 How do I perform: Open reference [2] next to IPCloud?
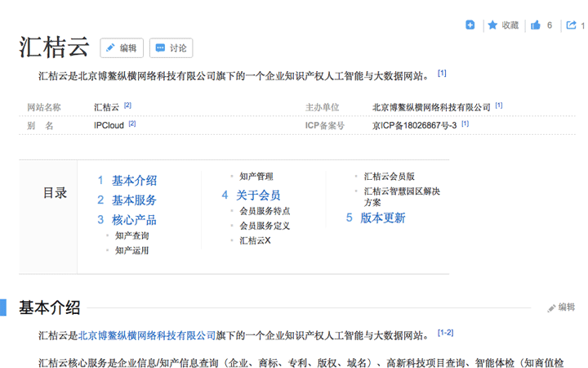(x=132, y=123)
